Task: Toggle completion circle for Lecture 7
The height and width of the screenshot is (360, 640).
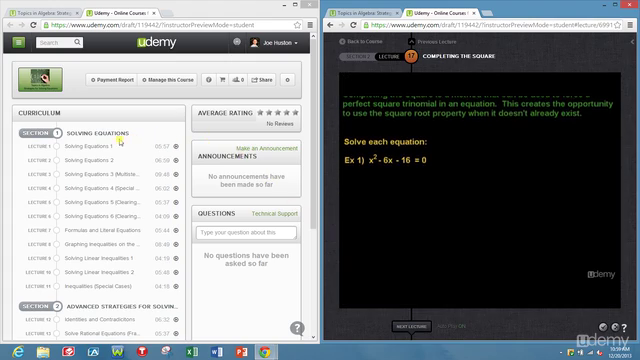Action: (57, 230)
